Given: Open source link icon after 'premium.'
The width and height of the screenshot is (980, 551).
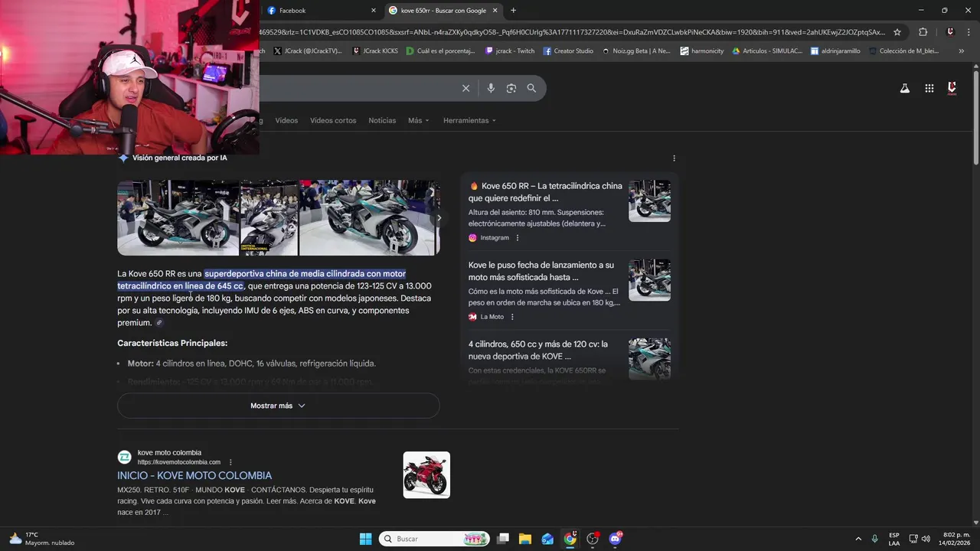Looking at the screenshot, I should 159,323.
